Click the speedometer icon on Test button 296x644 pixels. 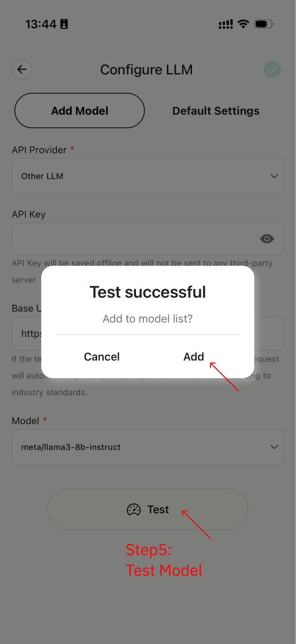(x=134, y=510)
